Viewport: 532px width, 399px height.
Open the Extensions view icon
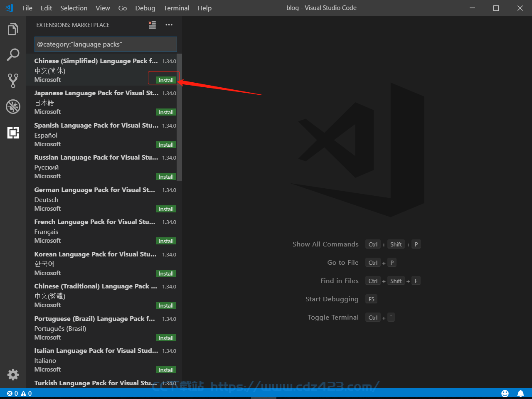(x=13, y=133)
